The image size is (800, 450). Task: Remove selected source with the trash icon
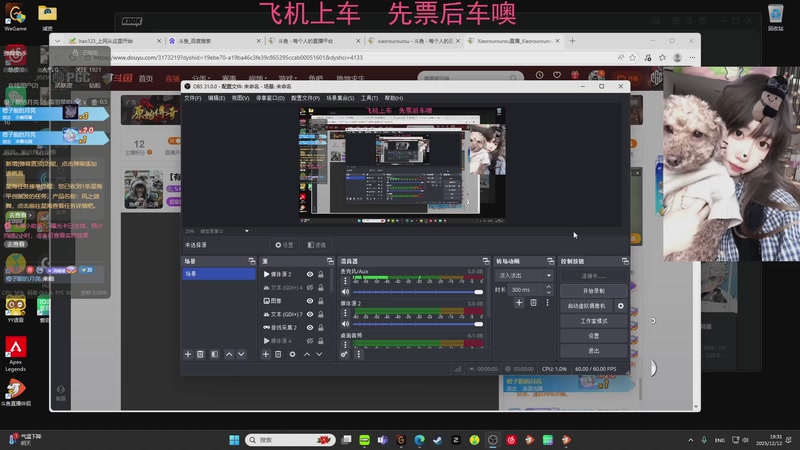click(x=278, y=354)
